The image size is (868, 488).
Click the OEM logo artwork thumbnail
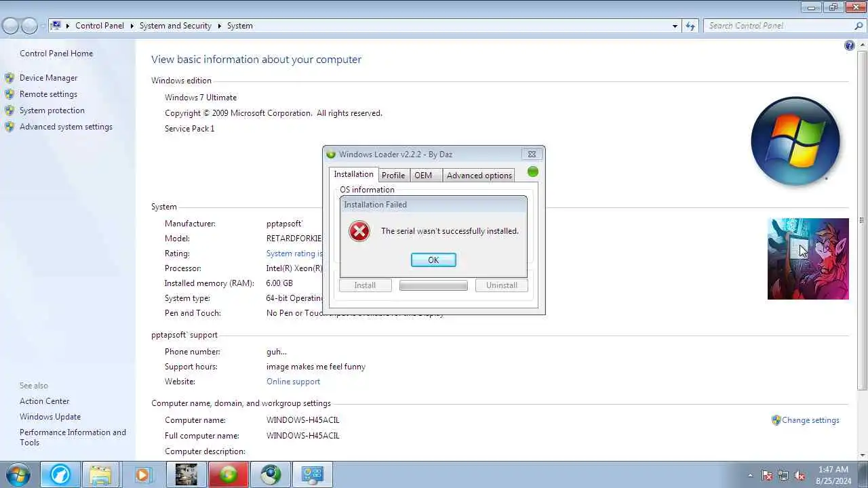pos(808,259)
